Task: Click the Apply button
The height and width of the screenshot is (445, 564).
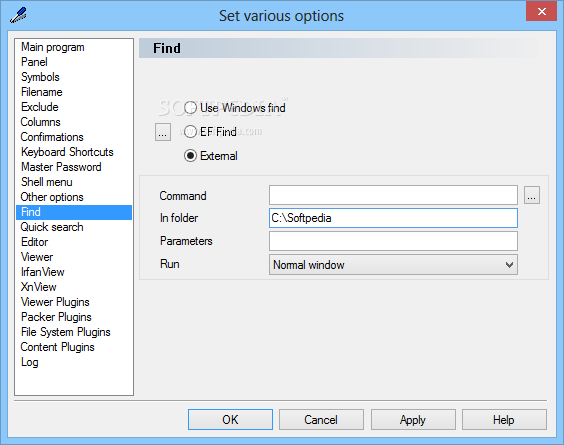Action: click(x=413, y=419)
